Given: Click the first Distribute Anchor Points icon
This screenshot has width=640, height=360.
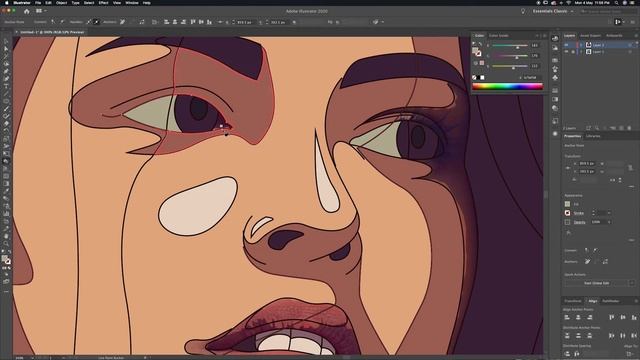Looking at the screenshot, I should tap(567, 336).
